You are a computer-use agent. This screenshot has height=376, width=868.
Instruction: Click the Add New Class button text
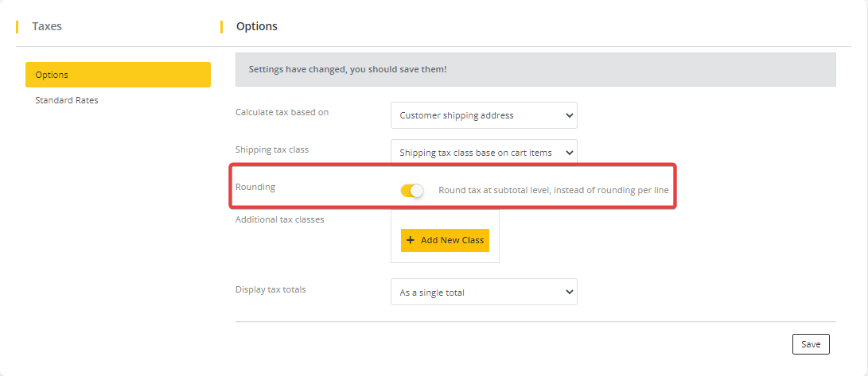(452, 240)
